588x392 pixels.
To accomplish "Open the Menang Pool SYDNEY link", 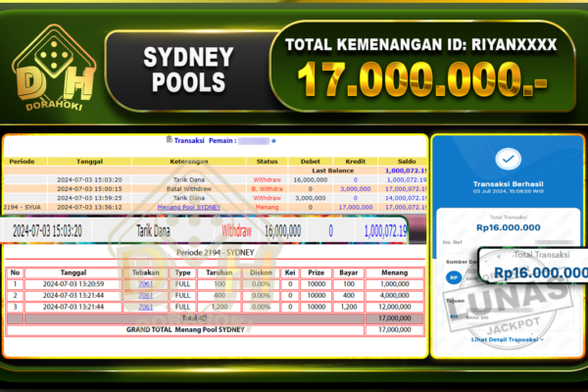I will [189, 207].
